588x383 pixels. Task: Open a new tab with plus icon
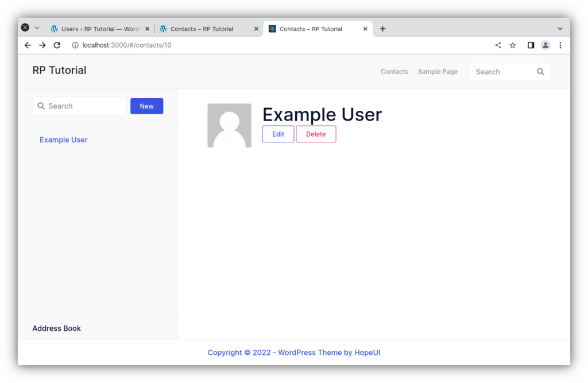tap(382, 29)
